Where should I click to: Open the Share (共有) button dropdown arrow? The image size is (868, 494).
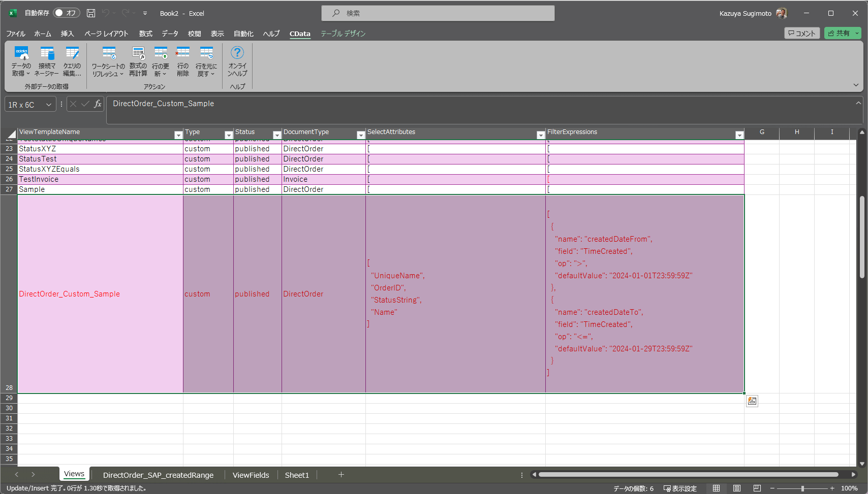click(x=857, y=33)
